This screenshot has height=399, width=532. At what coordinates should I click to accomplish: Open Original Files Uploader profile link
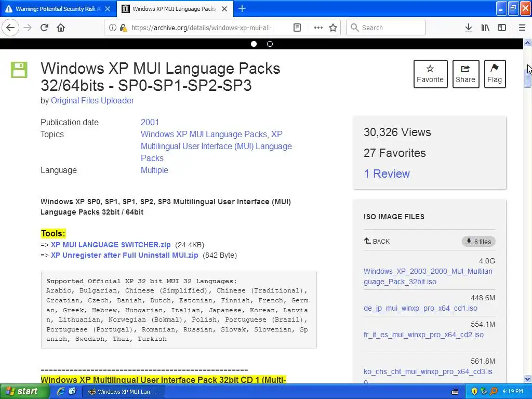(x=92, y=100)
